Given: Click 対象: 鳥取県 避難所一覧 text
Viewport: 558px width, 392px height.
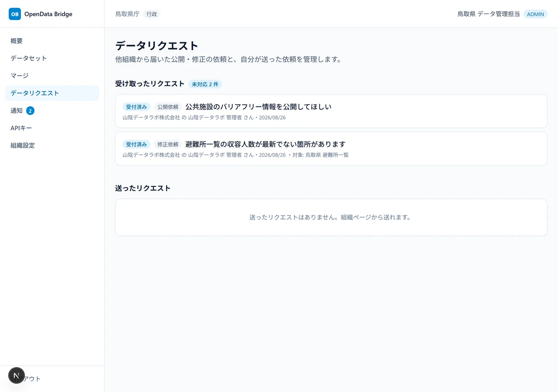Looking at the screenshot, I should click(321, 155).
